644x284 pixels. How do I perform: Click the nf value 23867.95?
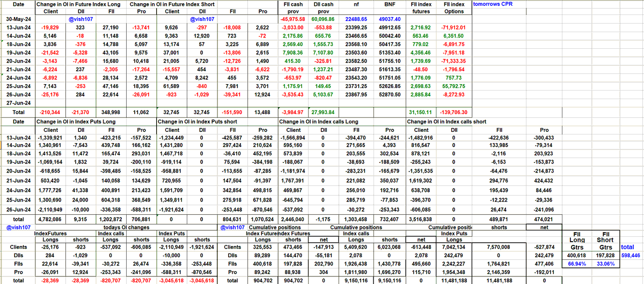point(356,94)
